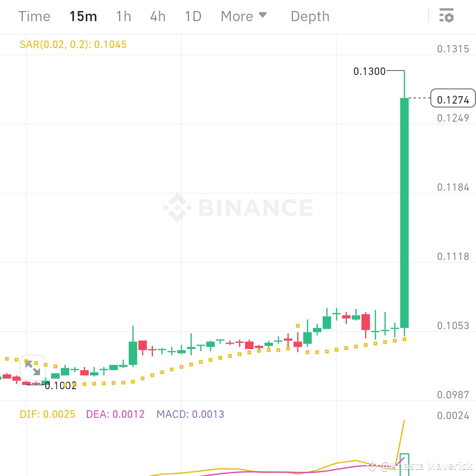Toggle the SAR overlay off
This screenshot has width=476, height=476.
click(x=73, y=44)
